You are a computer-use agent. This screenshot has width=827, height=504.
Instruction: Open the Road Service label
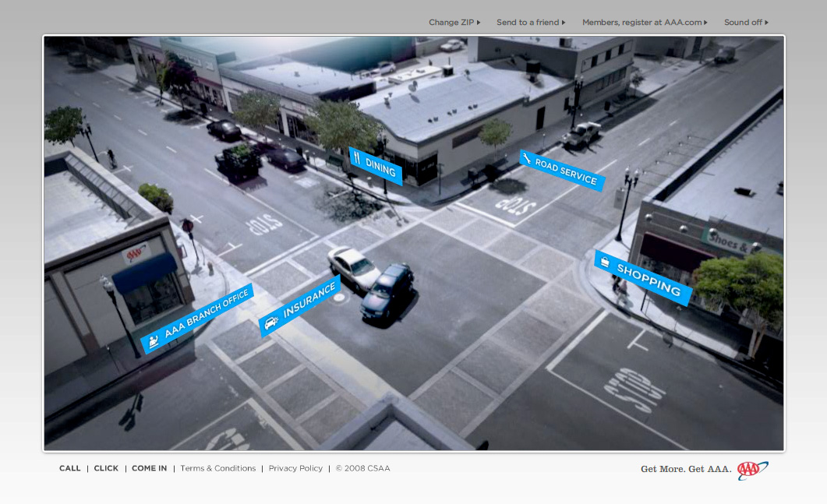click(x=562, y=171)
